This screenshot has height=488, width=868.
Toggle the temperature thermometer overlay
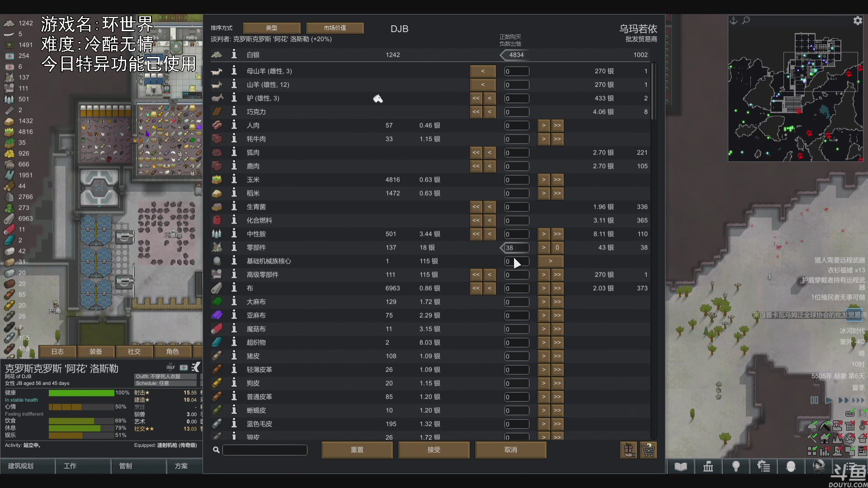pyautogui.click(x=862, y=426)
